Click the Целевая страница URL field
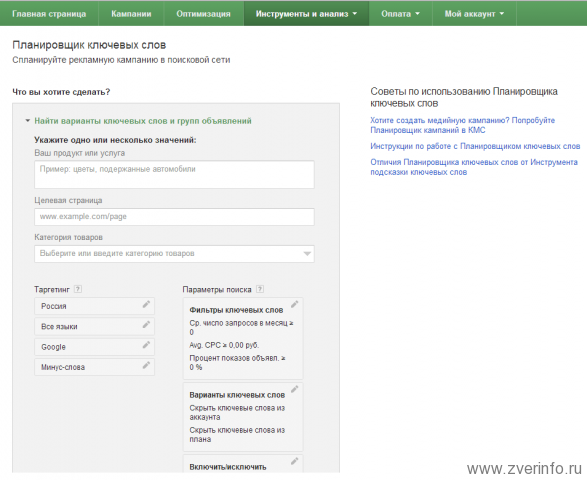 (174, 217)
